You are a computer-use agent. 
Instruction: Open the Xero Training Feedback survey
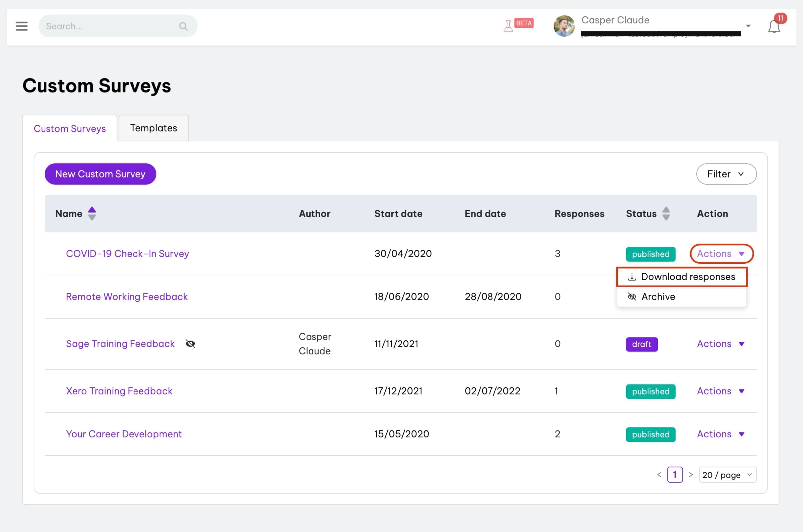click(119, 391)
